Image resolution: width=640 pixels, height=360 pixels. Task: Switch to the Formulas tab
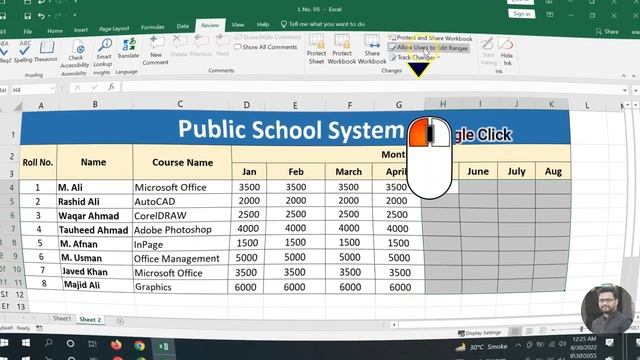click(x=153, y=27)
